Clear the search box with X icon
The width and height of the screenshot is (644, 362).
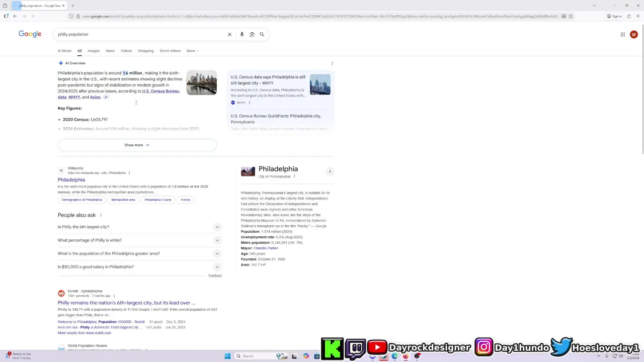(229, 34)
